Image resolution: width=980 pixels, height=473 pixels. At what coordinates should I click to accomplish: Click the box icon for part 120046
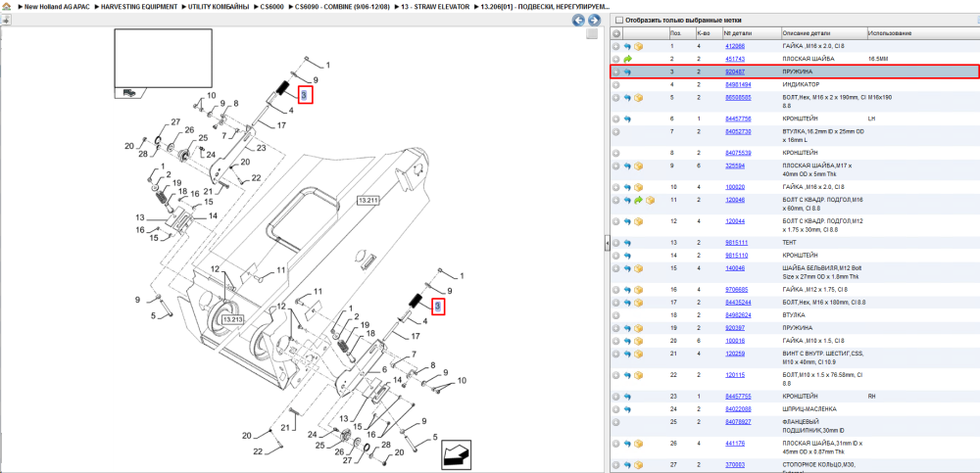pyautogui.click(x=650, y=200)
